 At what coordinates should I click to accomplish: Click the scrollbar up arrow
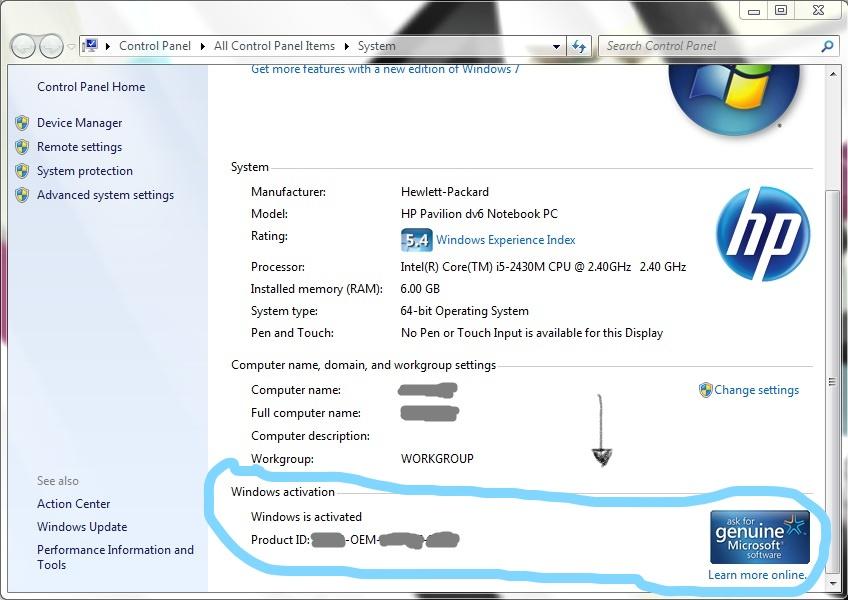pos(833,73)
